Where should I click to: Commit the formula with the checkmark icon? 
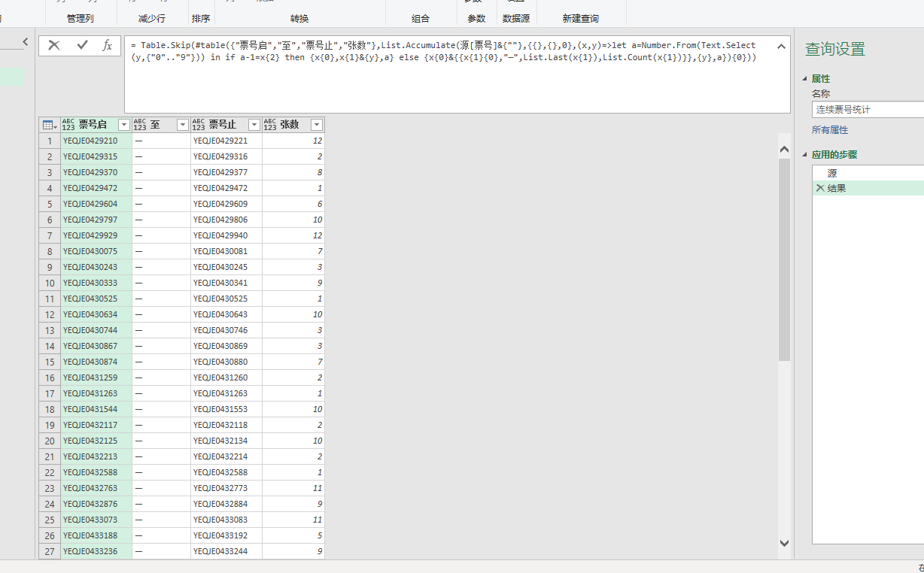83,45
